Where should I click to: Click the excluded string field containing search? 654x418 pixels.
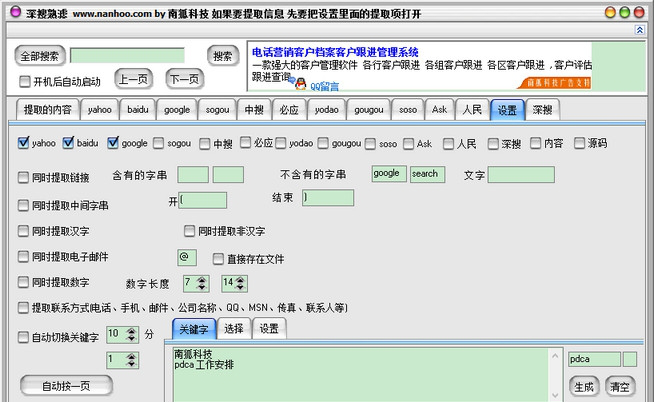428,174
